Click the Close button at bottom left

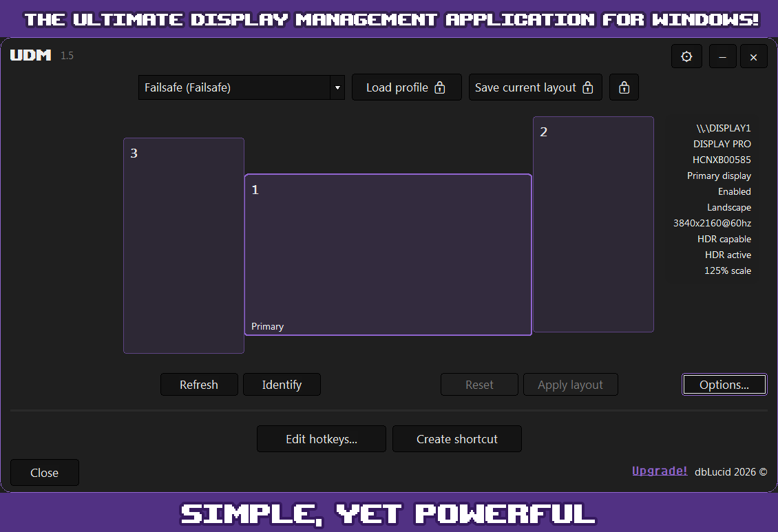pyautogui.click(x=44, y=473)
